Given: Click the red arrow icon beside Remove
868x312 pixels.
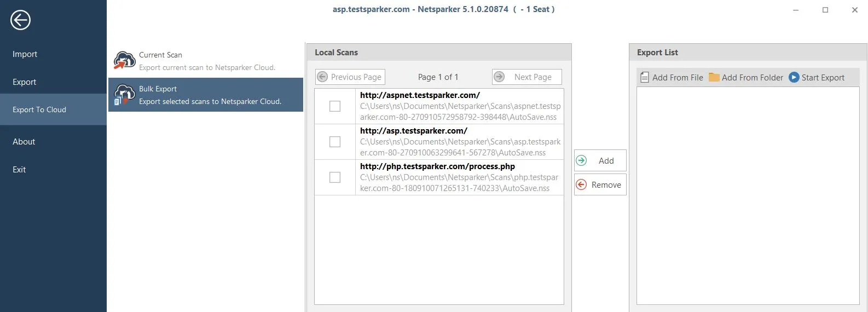Looking at the screenshot, I should point(582,184).
